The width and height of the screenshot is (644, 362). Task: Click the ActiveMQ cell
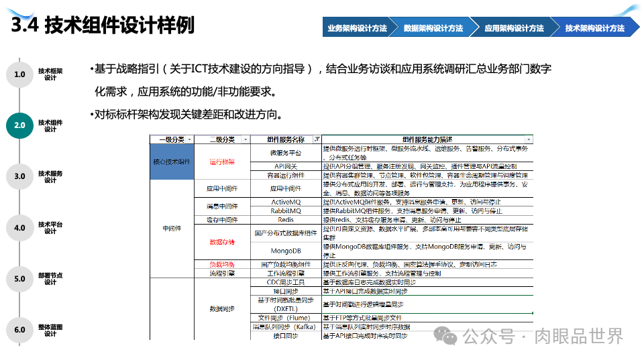286,202
